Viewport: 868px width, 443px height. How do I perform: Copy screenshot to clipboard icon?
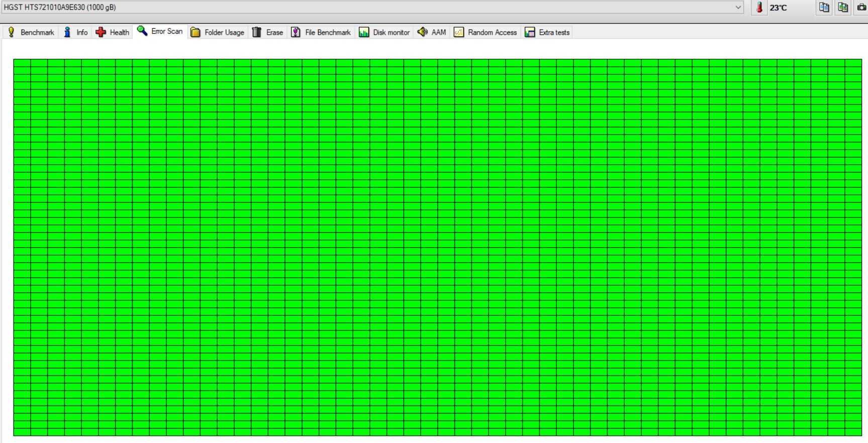[x=843, y=8]
